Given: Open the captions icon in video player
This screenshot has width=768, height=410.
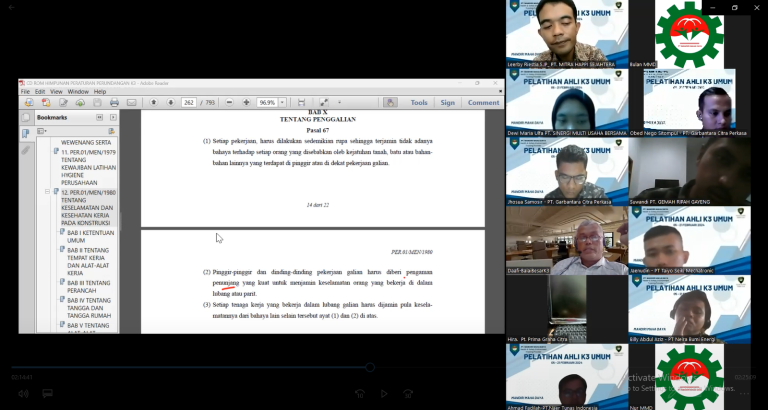Looking at the screenshot, I should pyautogui.click(x=48, y=393).
